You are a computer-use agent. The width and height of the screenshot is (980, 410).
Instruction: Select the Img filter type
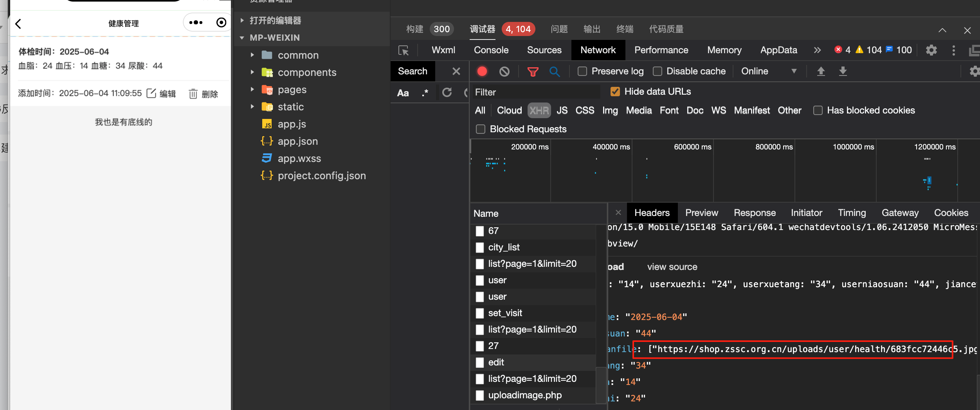click(610, 110)
